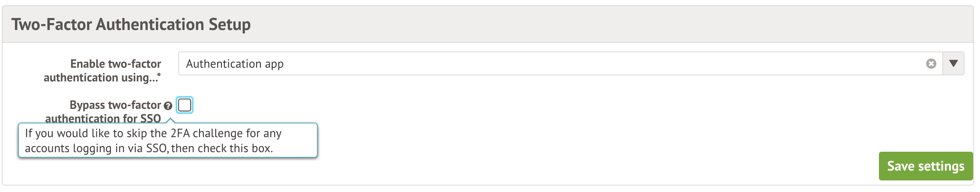The image size is (980, 192).
Task: Click the Save settings button
Action: (926, 166)
